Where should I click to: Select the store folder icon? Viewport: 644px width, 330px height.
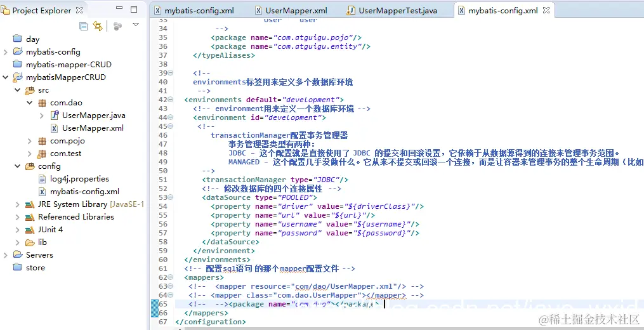click(17, 267)
